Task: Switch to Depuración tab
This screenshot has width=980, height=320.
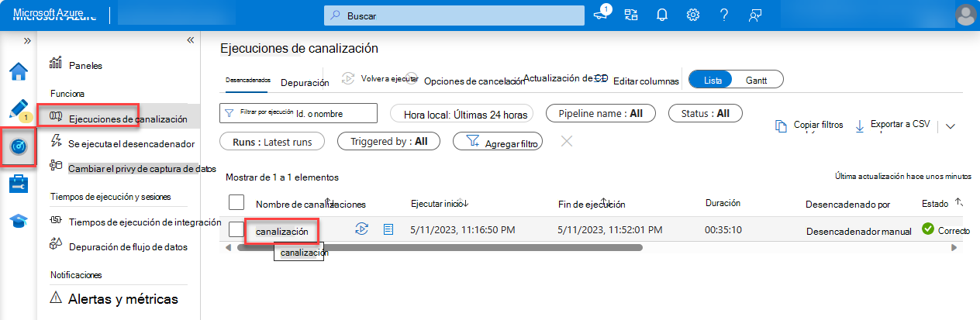Action: (305, 82)
